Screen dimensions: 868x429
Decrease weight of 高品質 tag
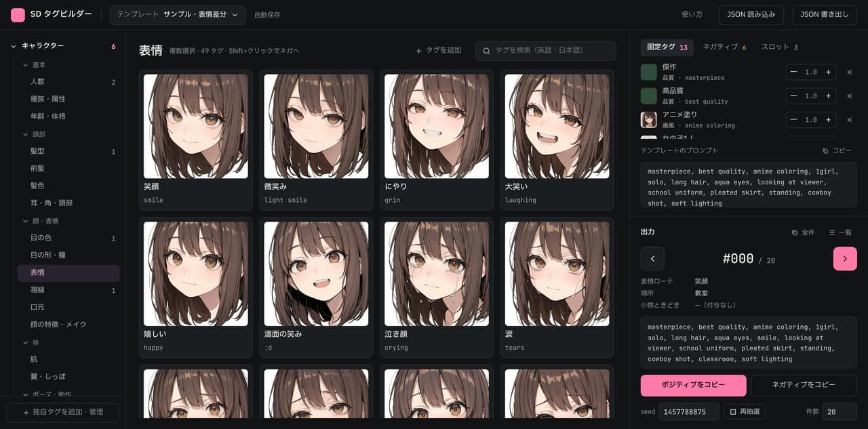click(793, 96)
